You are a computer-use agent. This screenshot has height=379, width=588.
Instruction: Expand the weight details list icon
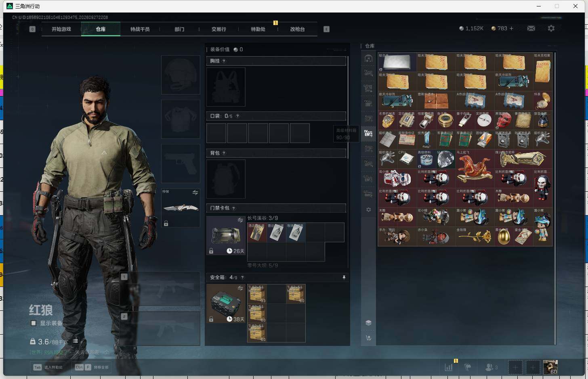pos(76,341)
